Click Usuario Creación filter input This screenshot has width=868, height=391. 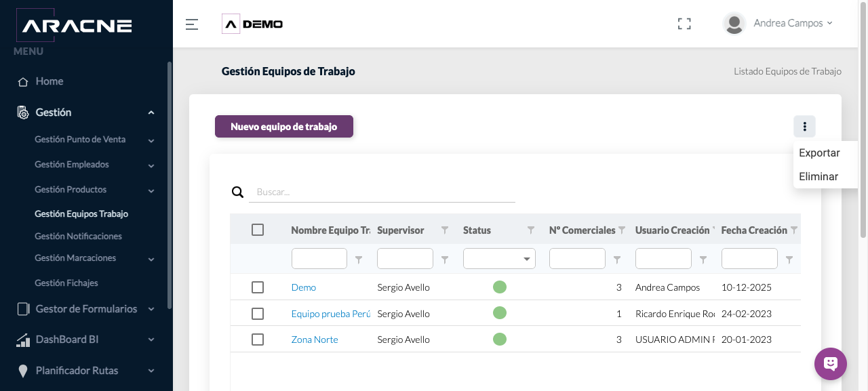(663, 259)
